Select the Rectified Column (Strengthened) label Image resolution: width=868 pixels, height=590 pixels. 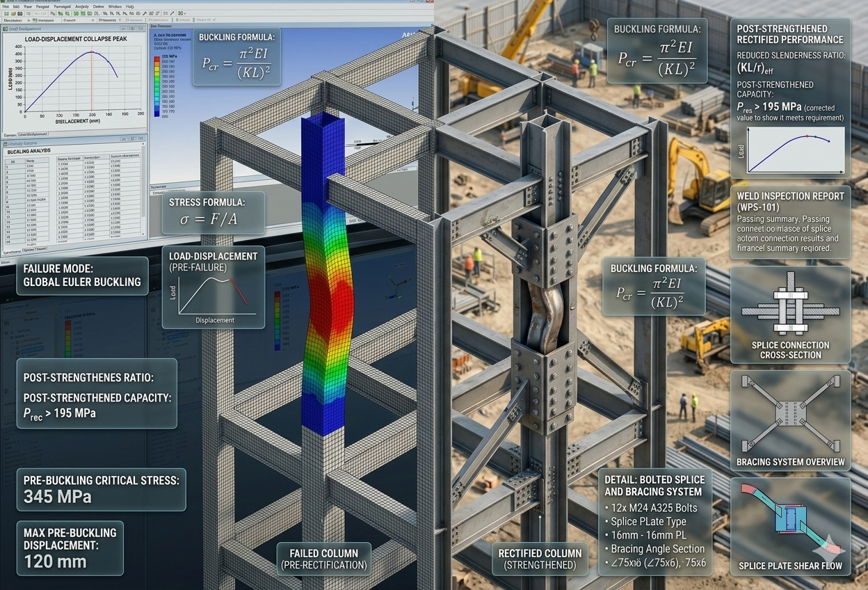(x=540, y=559)
